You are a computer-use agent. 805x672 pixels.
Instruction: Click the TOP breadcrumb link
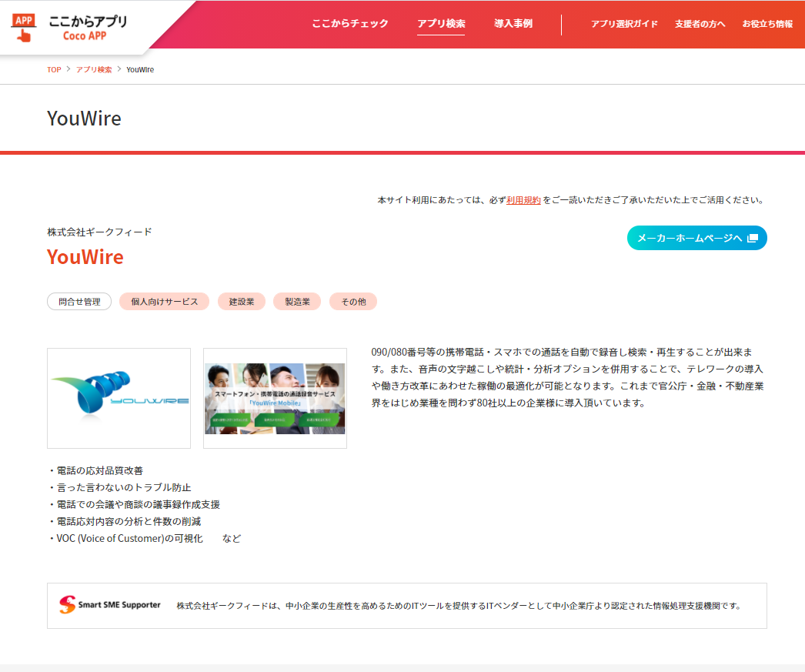tap(53, 69)
